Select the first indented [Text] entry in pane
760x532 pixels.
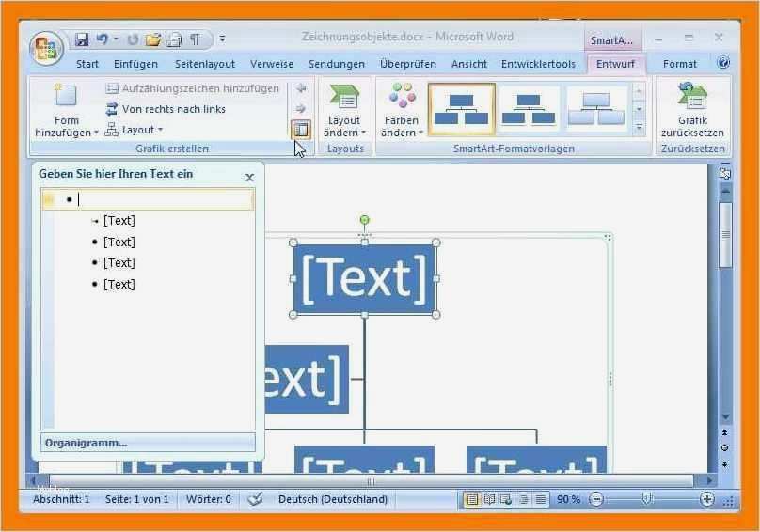[x=119, y=221]
